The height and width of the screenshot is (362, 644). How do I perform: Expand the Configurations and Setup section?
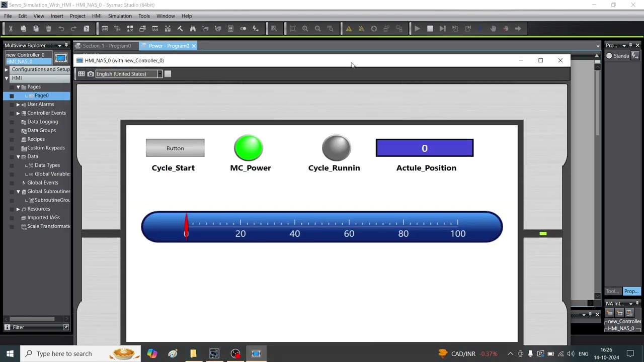pyautogui.click(x=7, y=69)
